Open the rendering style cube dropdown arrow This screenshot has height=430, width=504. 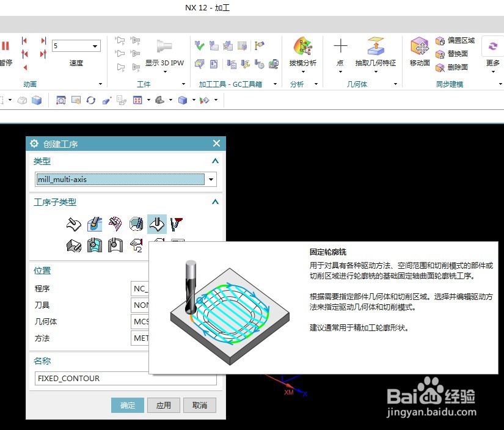(194, 100)
